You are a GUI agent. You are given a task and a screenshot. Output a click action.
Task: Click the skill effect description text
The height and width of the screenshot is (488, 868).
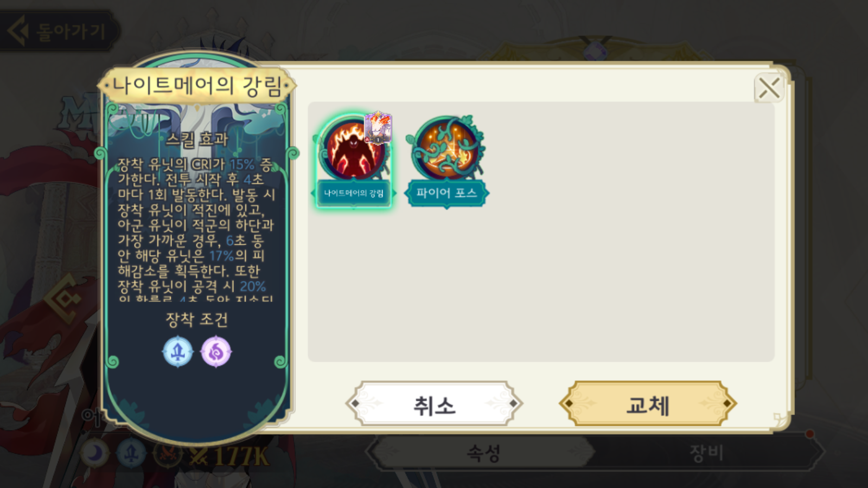(196, 228)
